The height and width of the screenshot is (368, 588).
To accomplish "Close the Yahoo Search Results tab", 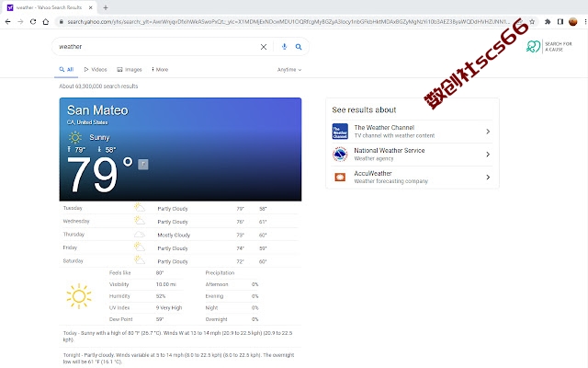I will pos(90,7).
